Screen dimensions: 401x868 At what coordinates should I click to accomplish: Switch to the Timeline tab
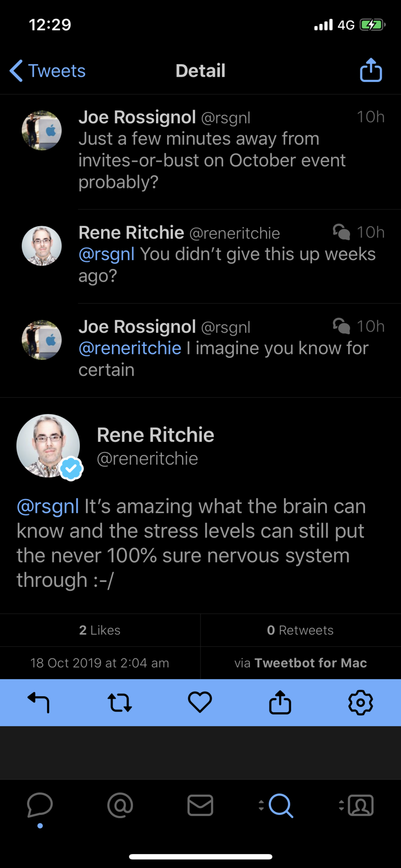[x=40, y=806]
